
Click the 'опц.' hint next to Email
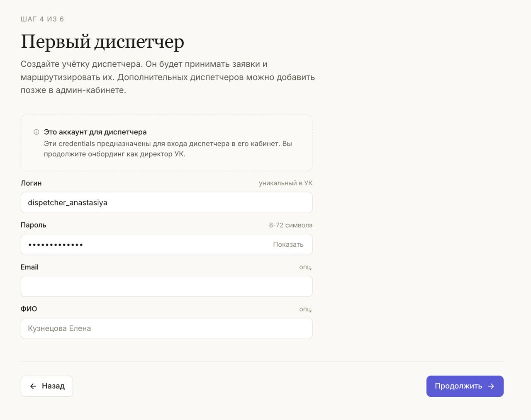click(306, 267)
